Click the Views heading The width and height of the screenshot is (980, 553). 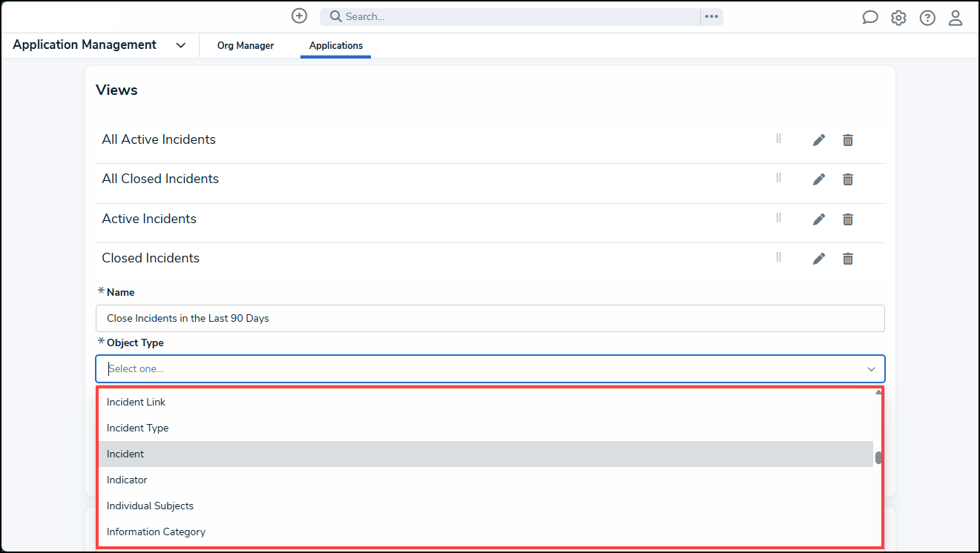click(x=116, y=90)
